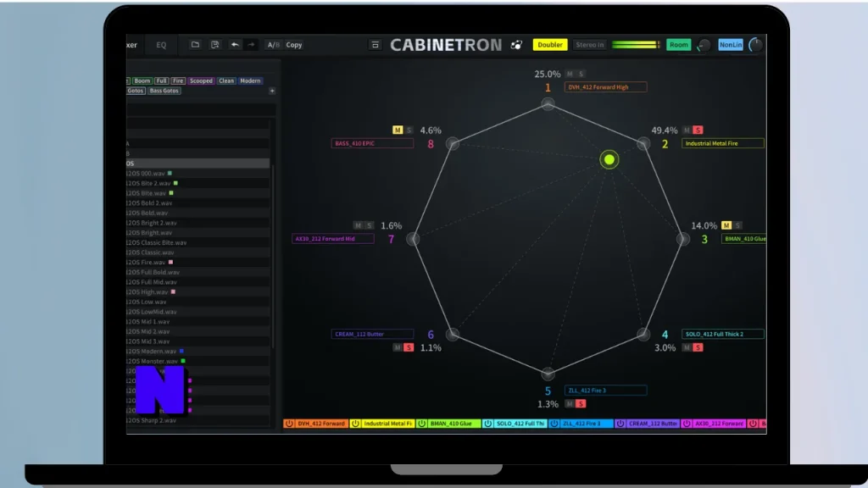The width and height of the screenshot is (868, 488).
Task: Unmute slot 8 with its yellow M button
Action: [398, 130]
